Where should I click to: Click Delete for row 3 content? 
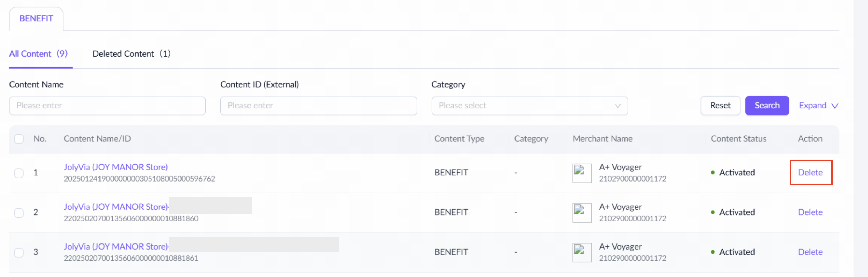click(x=810, y=252)
